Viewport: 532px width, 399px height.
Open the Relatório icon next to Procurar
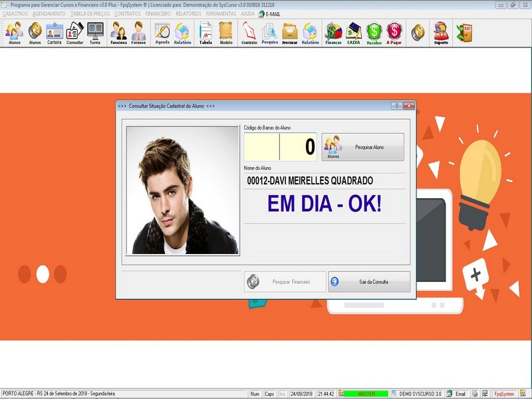pyautogui.click(x=310, y=33)
